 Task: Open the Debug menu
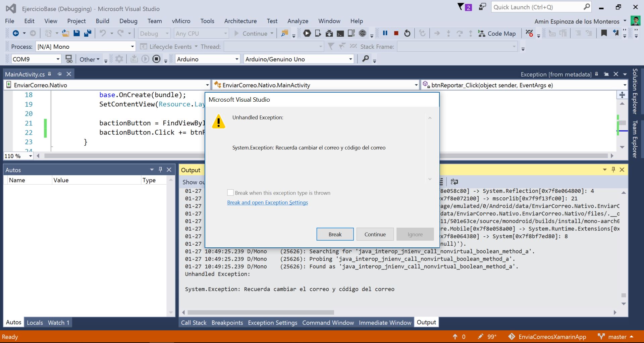pyautogui.click(x=128, y=21)
